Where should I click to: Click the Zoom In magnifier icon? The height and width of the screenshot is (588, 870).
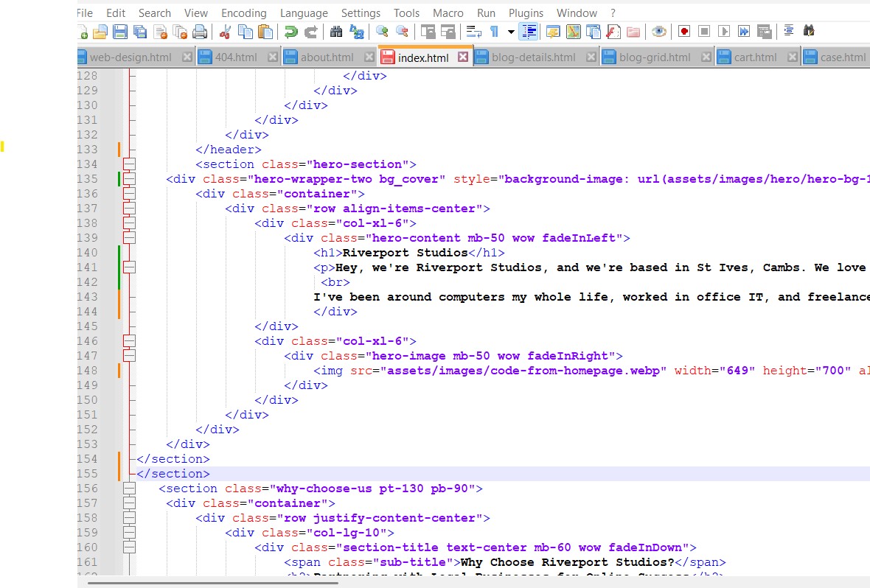[x=382, y=32]
